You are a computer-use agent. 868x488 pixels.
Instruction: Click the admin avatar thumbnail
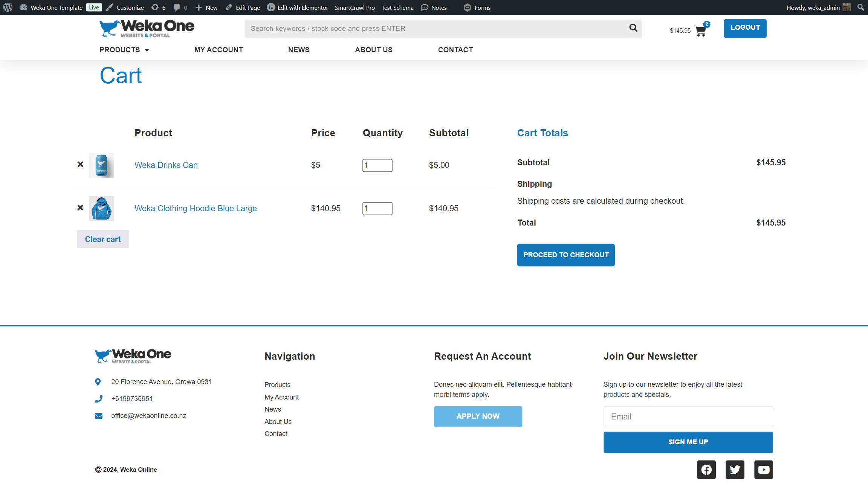coord(847,7)
